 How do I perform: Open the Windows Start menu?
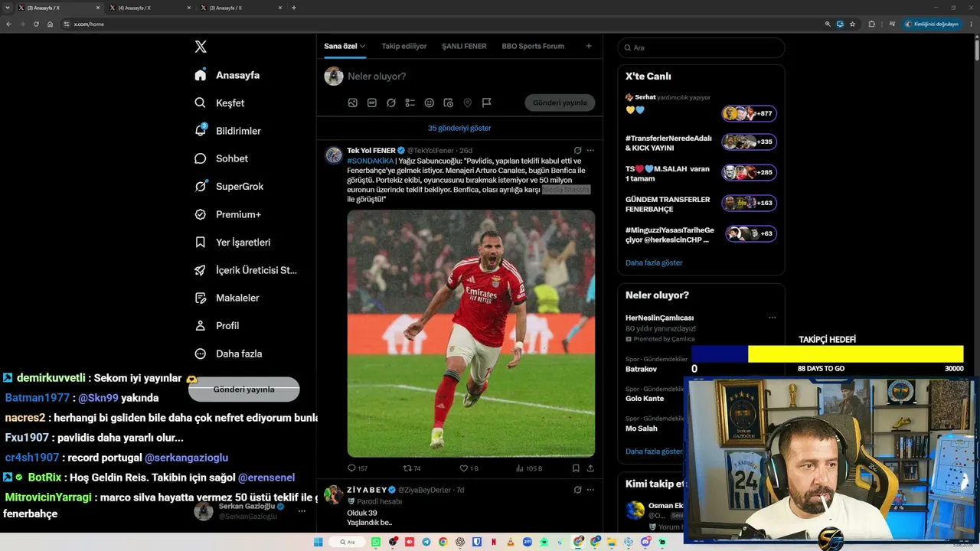(318, 542)
